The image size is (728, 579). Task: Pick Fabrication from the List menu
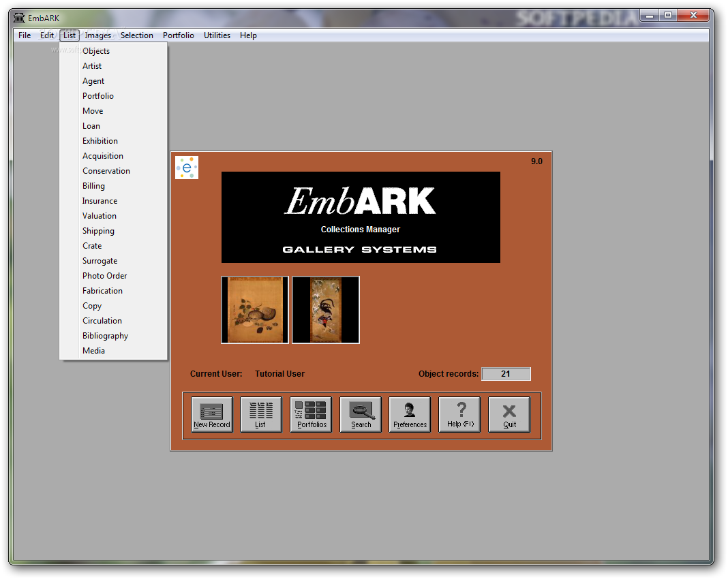click(113, 291)
